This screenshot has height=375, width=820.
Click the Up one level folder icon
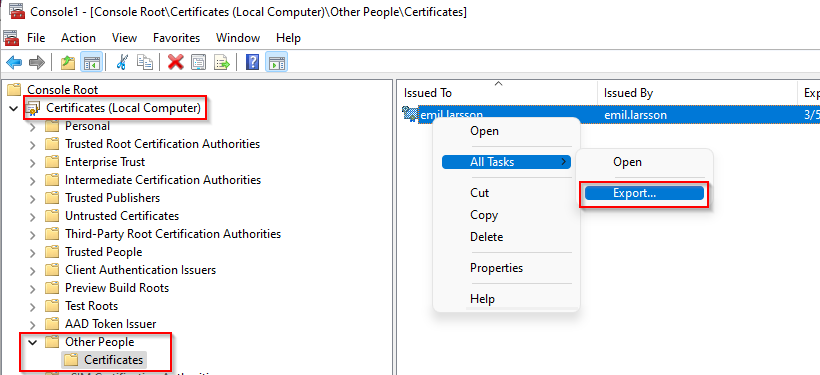(x=68, y=63)
